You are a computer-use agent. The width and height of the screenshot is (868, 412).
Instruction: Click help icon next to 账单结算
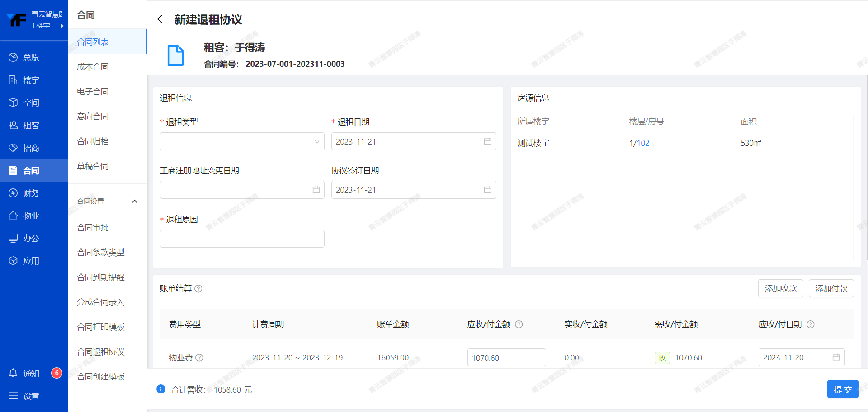coord(198,289)
